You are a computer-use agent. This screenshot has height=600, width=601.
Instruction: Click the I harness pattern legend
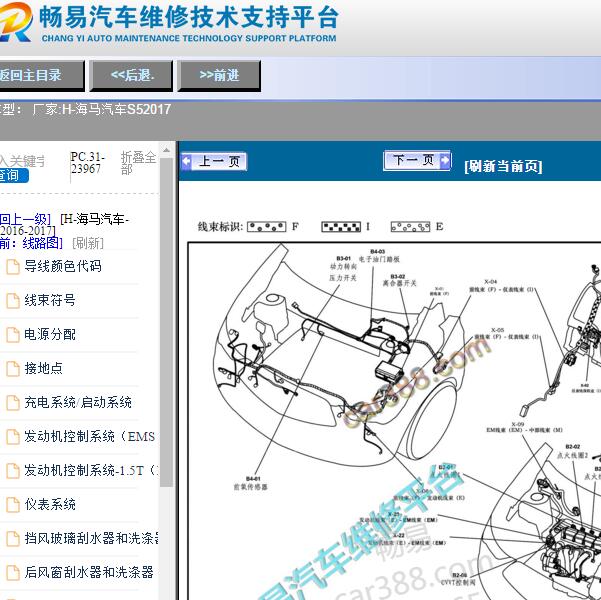tap(341, 227)
